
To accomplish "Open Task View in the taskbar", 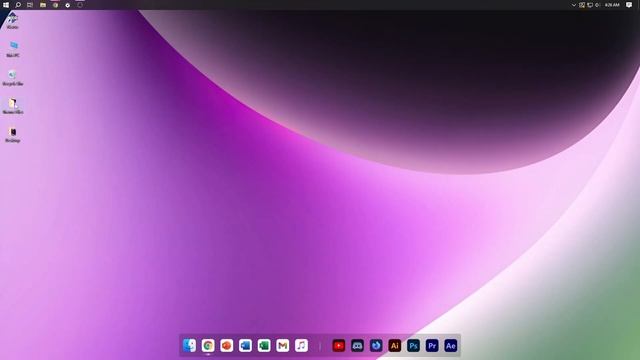I will [x=30, y=5].
